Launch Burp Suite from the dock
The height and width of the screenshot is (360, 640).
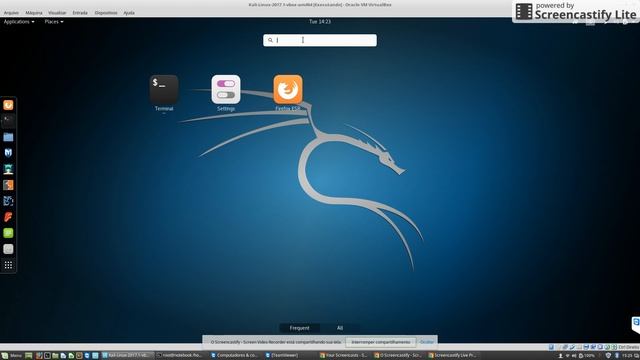pyautogui.click(x=8, y=185)
